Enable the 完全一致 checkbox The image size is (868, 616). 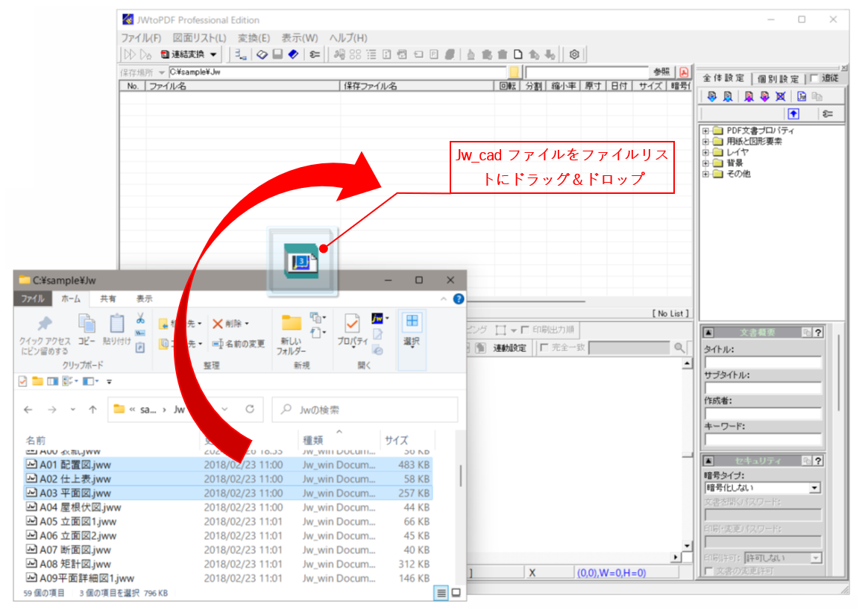pyautogui.click(x=544, y=348)
